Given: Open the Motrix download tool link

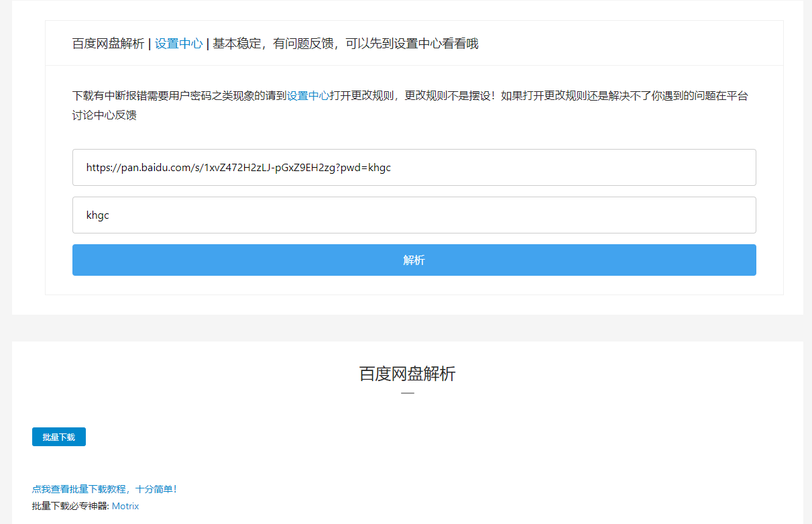Looking at the screenshot, I should (125, 506).
